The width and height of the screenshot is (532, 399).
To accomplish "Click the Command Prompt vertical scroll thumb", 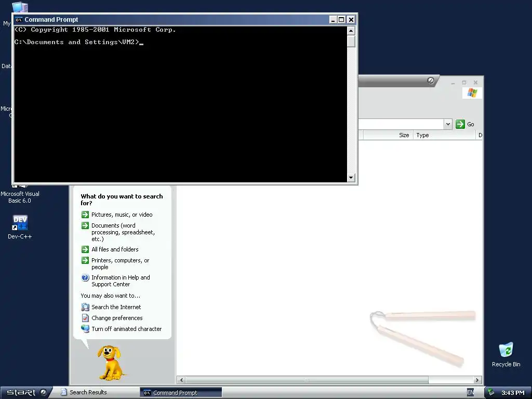I will 351,42.
